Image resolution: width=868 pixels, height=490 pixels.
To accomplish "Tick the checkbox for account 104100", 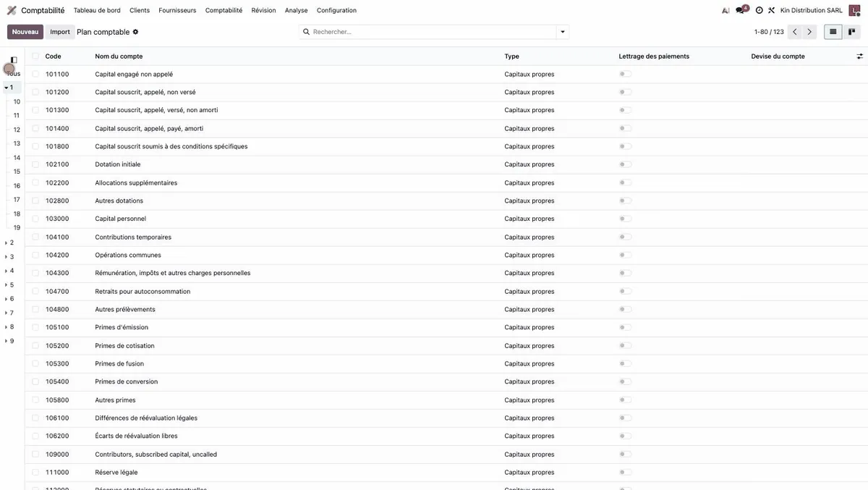I will (x=35, y=237).
